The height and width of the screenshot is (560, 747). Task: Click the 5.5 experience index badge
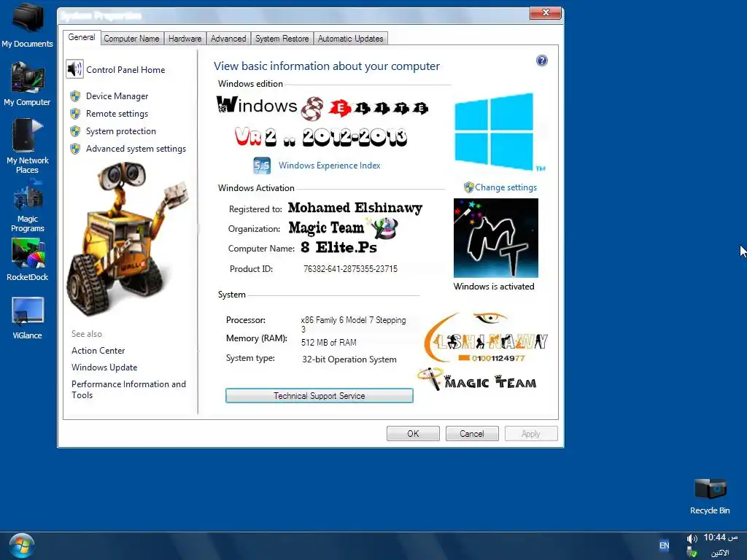tap(262, 166)
